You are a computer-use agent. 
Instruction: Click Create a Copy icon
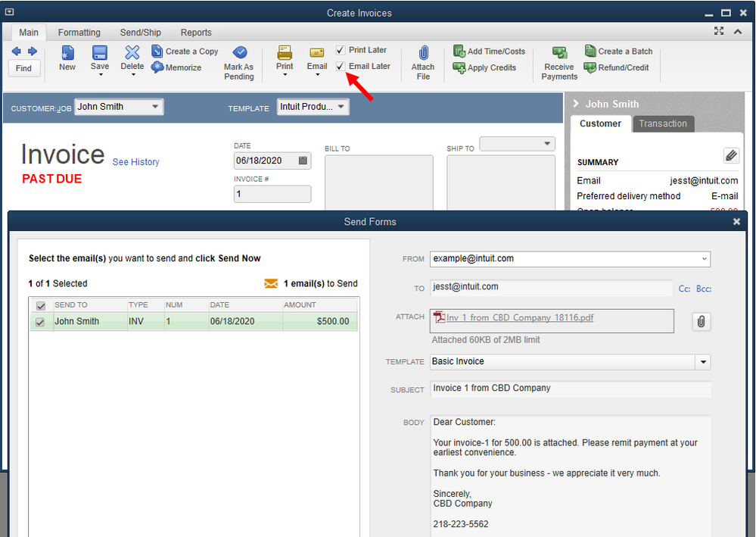[157, 51]
